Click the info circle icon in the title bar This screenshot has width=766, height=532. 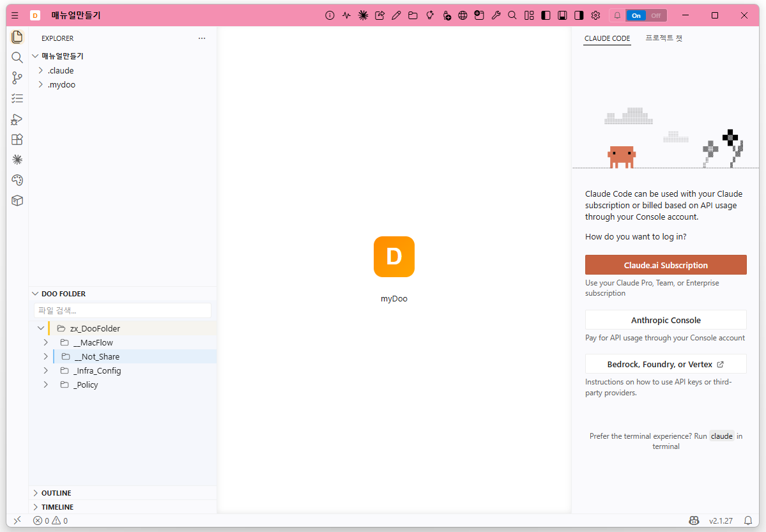330,15
